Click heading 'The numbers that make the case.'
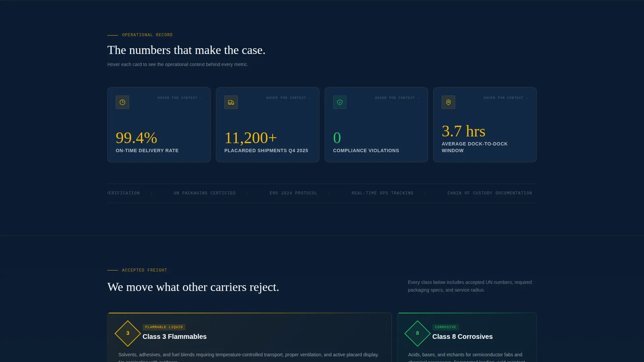This screenshot has height=362, width=644. point(186,50)
